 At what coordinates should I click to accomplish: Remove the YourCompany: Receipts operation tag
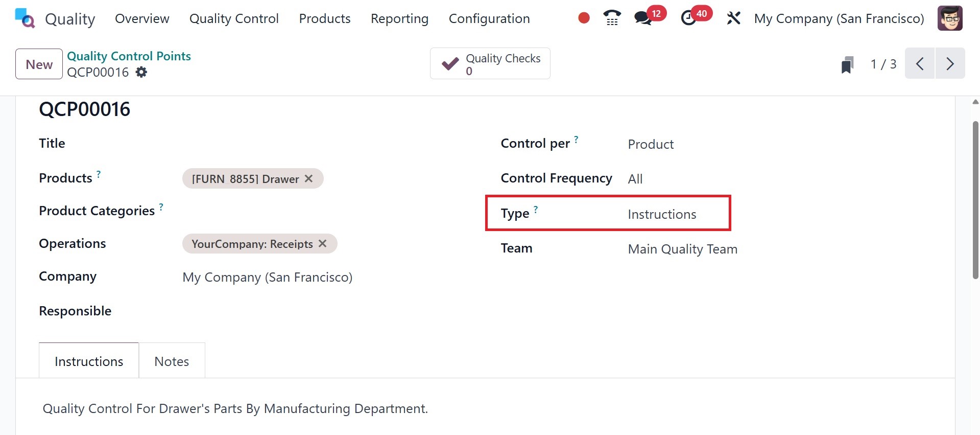[323, 244]
